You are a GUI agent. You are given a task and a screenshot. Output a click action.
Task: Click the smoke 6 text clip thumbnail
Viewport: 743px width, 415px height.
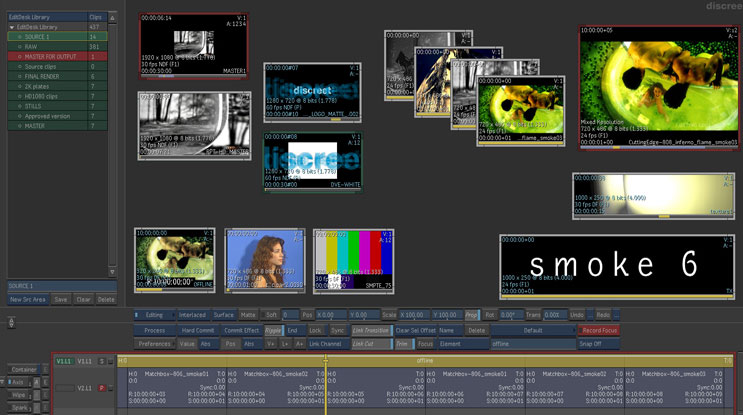tap(617, 267)
